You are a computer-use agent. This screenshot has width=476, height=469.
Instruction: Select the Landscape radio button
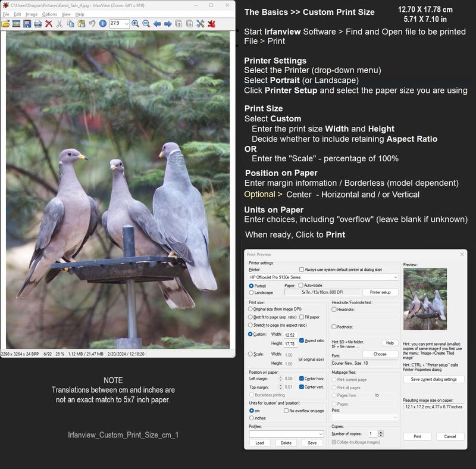[x=251, y=292]
